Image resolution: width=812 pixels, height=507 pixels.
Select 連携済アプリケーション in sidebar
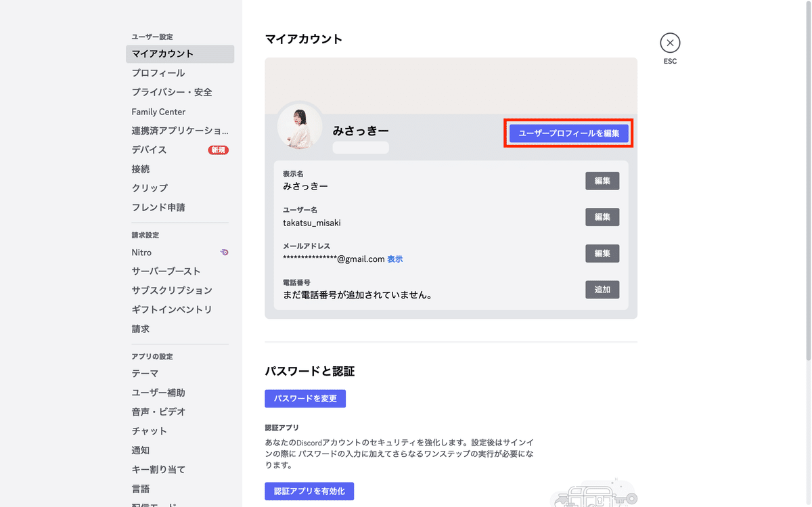(x=180, y=131)
